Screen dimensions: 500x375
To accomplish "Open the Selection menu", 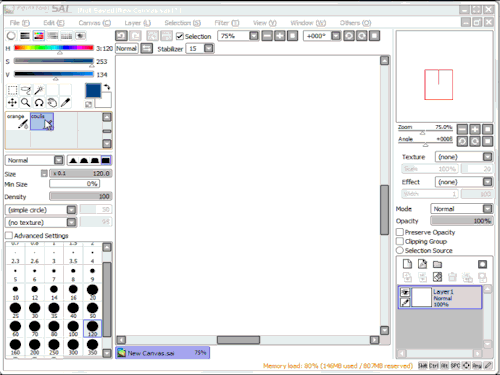I will click(x=183, y=23).
